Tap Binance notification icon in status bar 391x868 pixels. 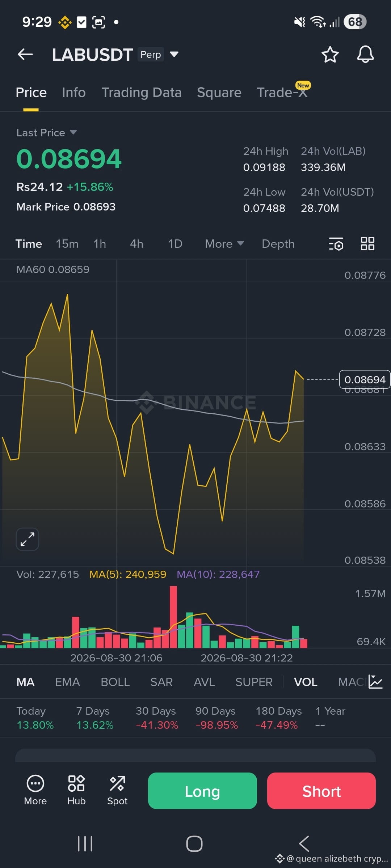pos(65,22)
